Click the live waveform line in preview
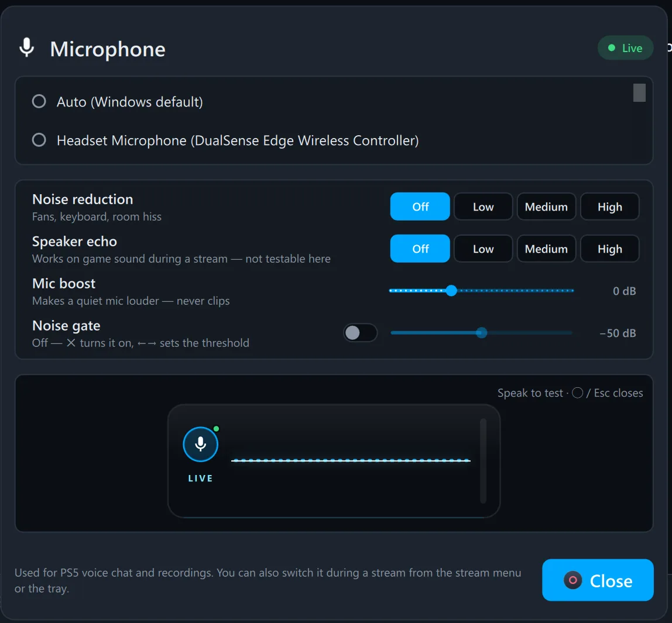Viewport: 672px width, 623px height. [351, 460]
